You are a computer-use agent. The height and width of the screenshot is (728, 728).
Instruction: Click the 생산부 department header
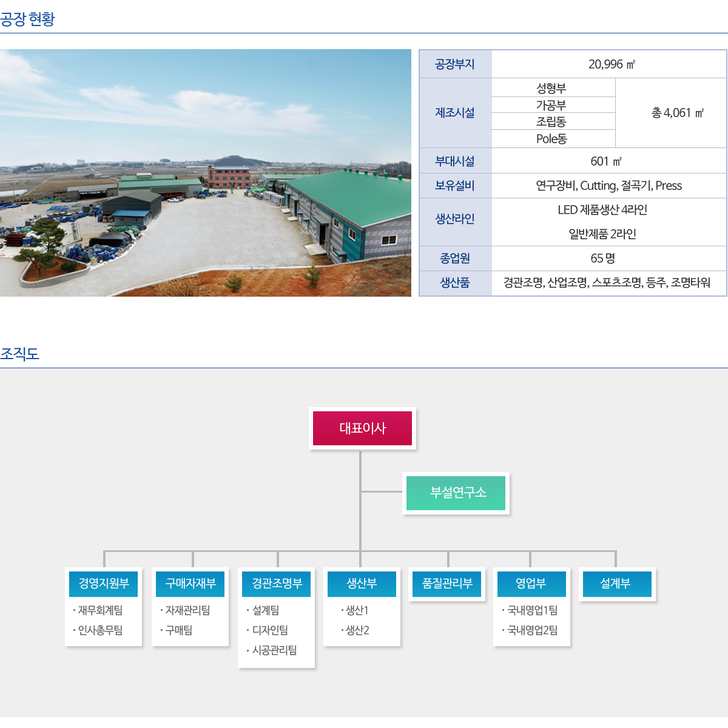click(362, 584)
